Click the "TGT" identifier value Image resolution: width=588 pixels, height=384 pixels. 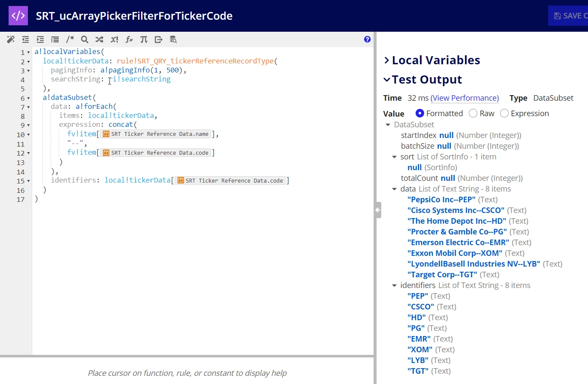(418, 371)
